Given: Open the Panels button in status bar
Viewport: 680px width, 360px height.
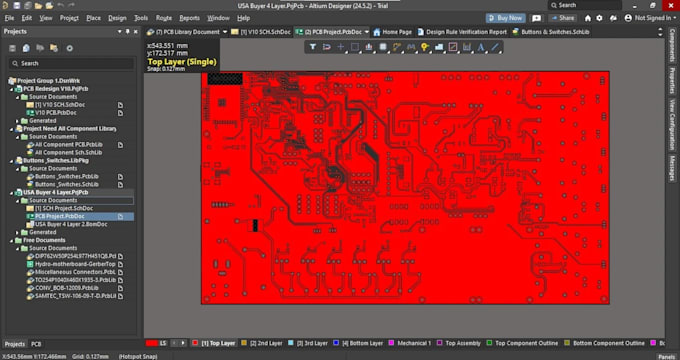Looking at the screenshot, I should (x=667, y=357).
